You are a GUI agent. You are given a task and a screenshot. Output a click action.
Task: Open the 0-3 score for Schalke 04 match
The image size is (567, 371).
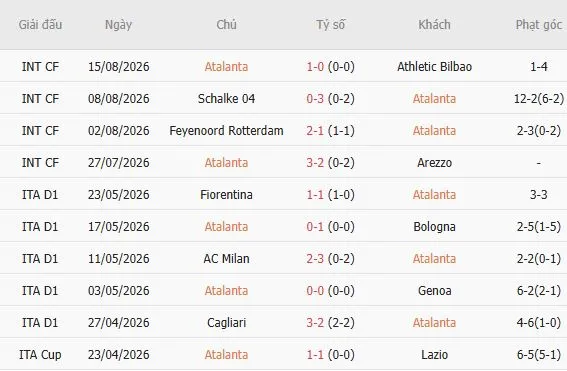pos(315,99)
